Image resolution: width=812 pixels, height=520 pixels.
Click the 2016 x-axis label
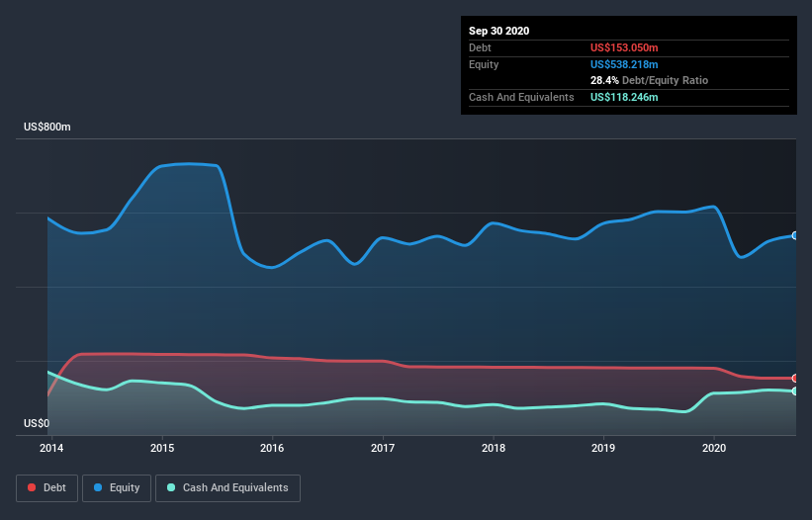click(272, 448)
